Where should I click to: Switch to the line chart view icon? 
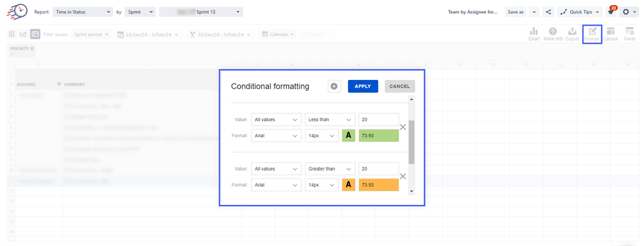23,34
